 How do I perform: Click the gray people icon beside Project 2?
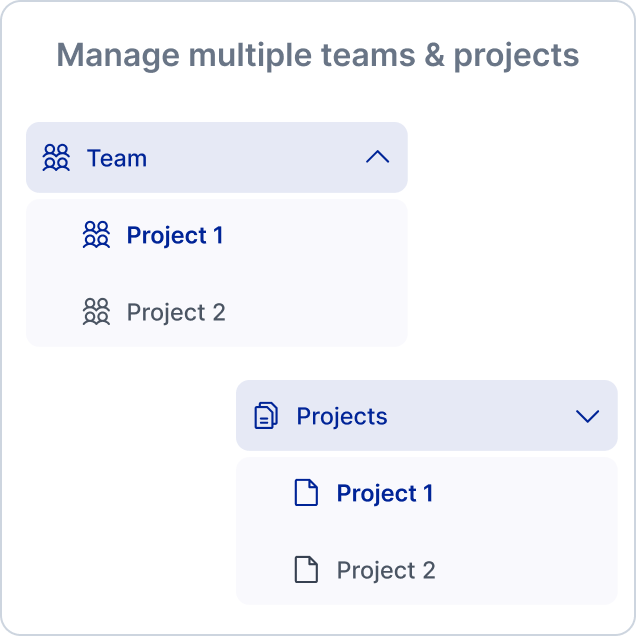point(96,312)
